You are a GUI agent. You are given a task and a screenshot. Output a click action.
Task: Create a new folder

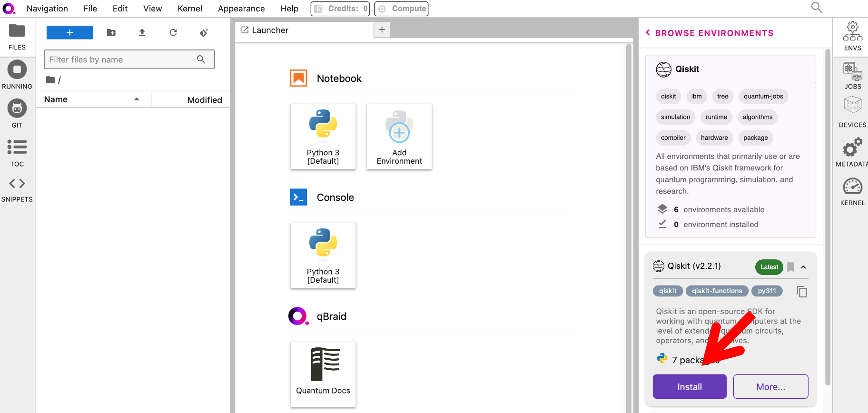pyautogui.click(x=111, y=32)
